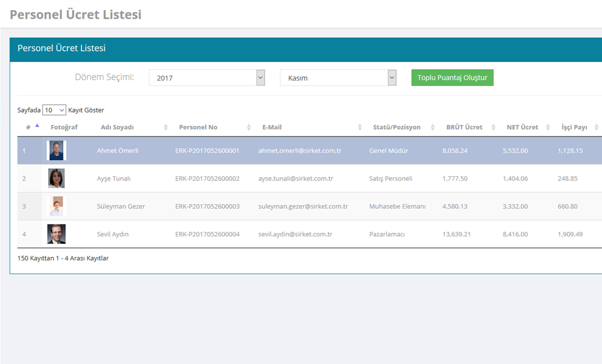
Task: Sort by BRÜT Ücret column
Action: (464, 127)
